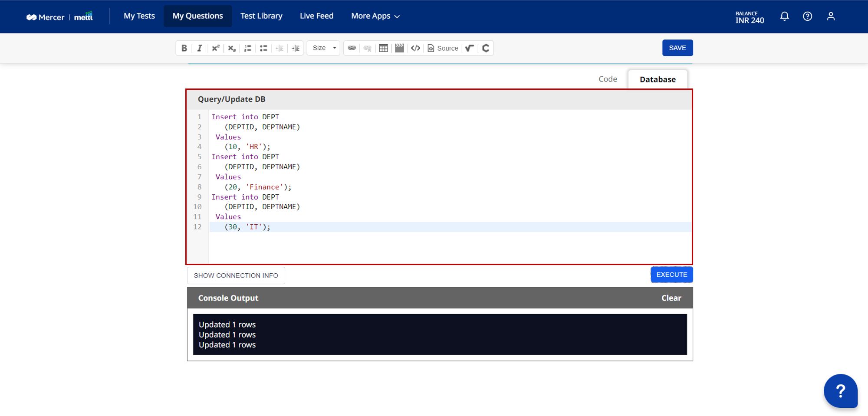Switch to the Code tab
The width and height of the screenshot is (868, 416).
[x=608, y=79]
